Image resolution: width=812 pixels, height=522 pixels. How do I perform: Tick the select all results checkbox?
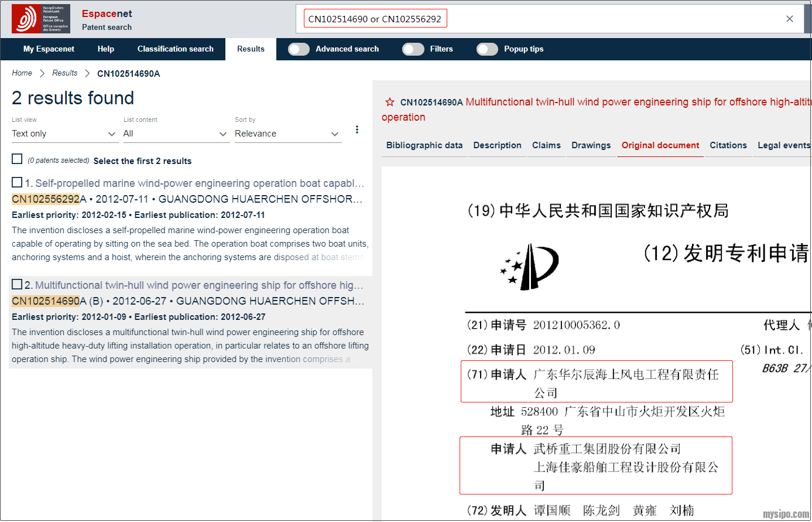17,159
